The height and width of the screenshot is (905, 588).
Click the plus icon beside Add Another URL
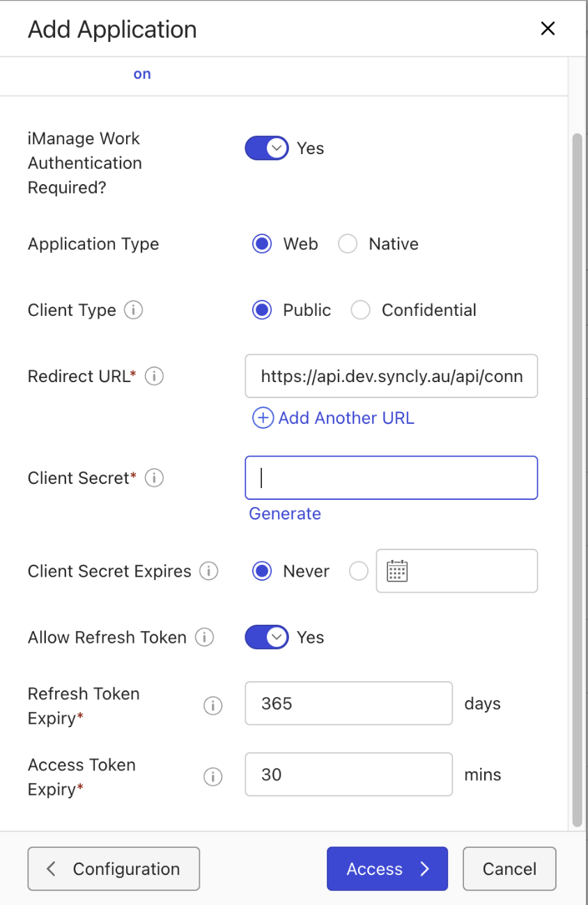[x=262, y=418]
